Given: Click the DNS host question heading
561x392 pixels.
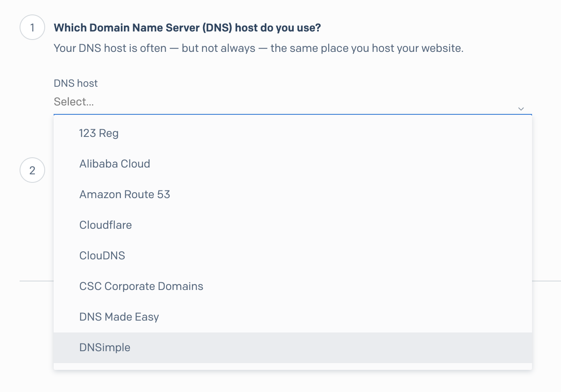Looking at the screenshot, I should pos(187,28).
